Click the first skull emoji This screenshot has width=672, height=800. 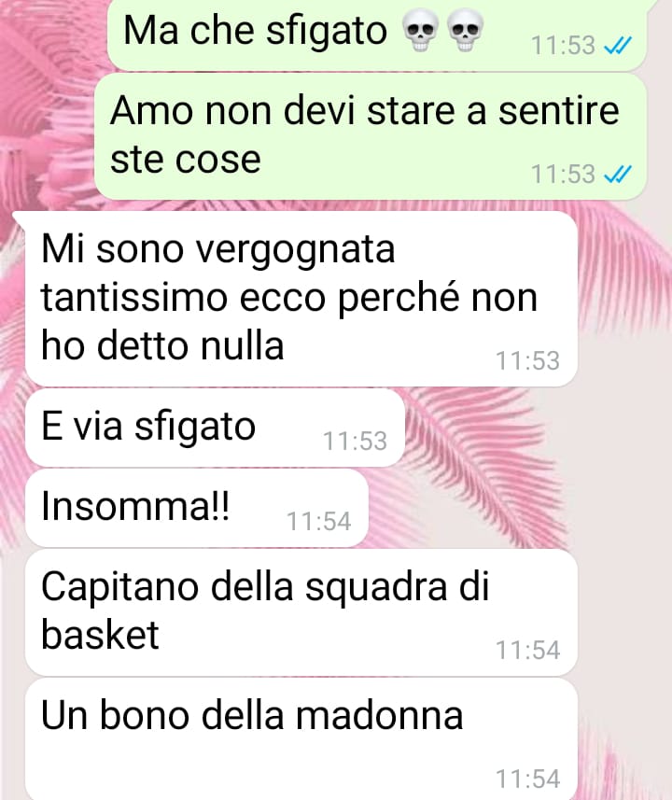point(420,33)
